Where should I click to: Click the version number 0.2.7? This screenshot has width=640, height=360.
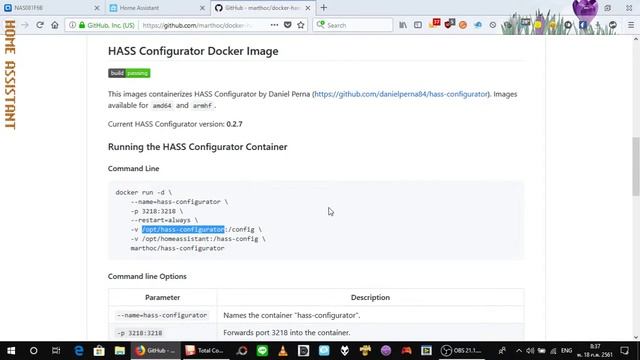234,124
